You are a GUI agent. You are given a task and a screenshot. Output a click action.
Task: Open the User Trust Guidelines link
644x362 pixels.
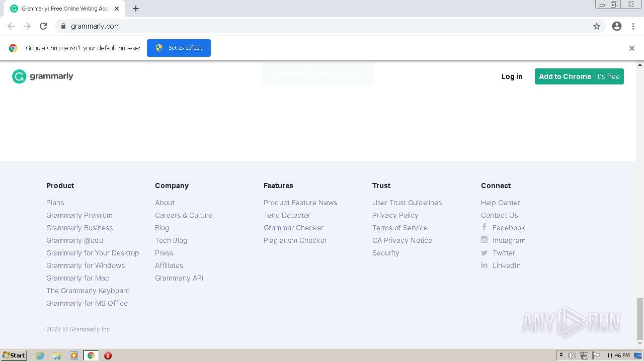(x=407, y=203)
